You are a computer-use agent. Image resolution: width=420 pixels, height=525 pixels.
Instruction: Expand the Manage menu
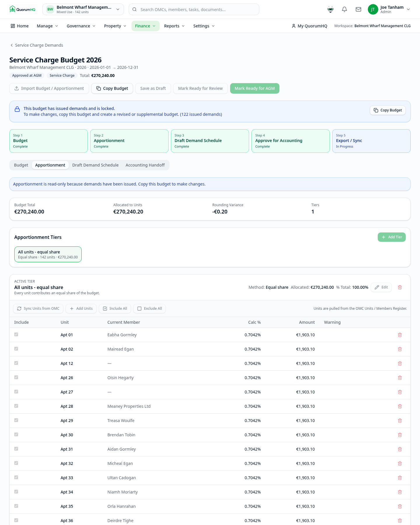[x=48, y=26]
